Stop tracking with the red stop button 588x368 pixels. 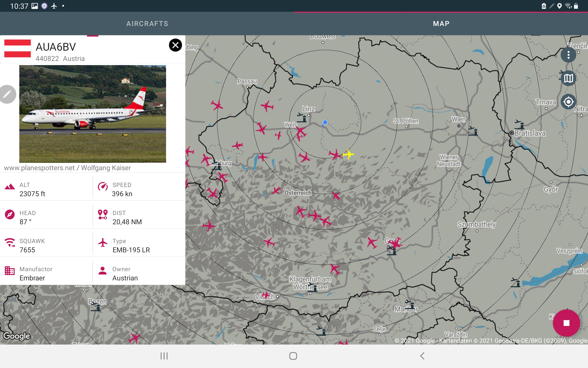[566, 323]
